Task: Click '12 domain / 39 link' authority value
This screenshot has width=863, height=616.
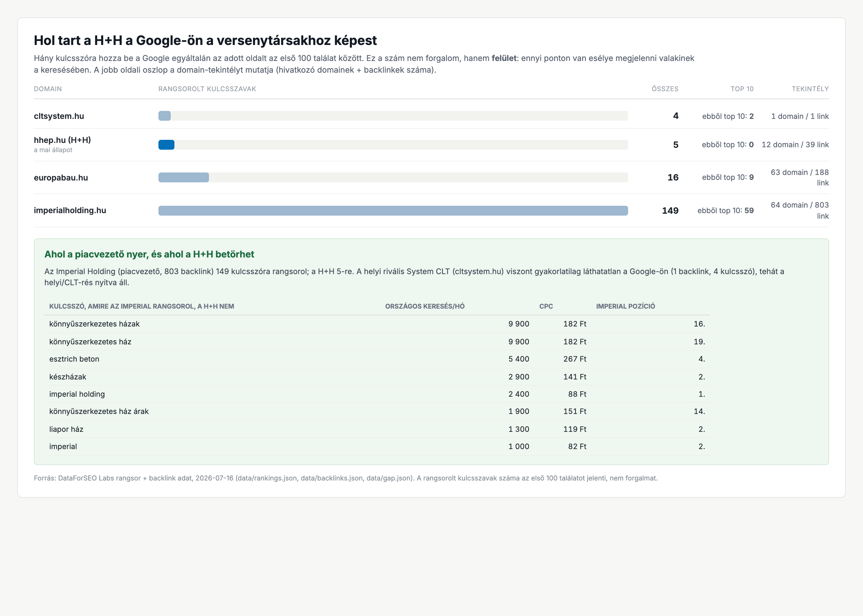Action: click(795, 145)
